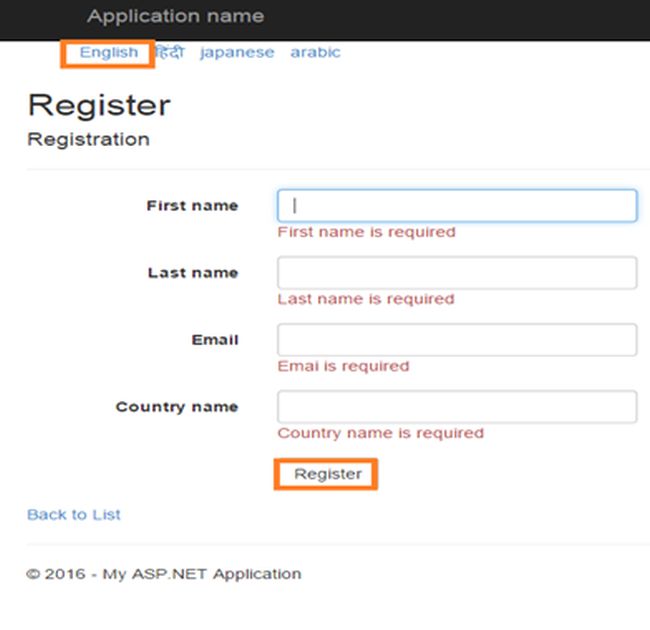
Task: Click the First name field label
Action: coord(192,206)
